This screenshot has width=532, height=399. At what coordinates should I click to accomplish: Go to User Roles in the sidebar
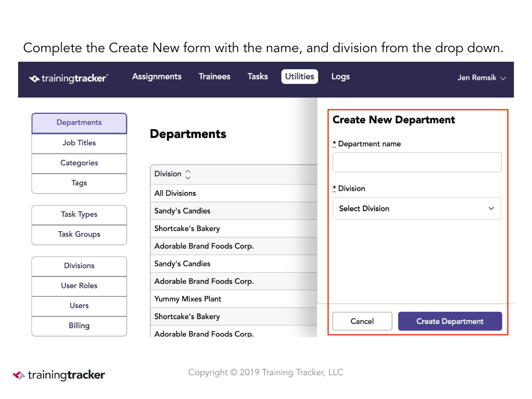[x=79, y=286]
